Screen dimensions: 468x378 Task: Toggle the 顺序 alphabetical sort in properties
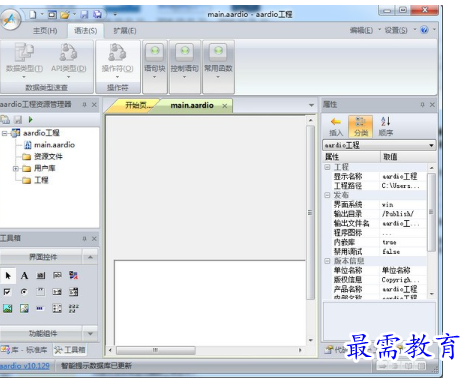tap(386, 126)
